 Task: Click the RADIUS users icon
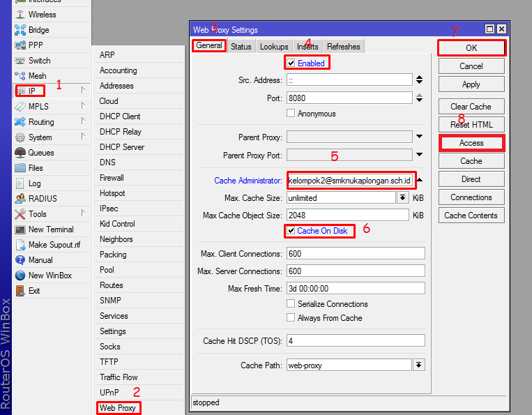pos(20,199)
